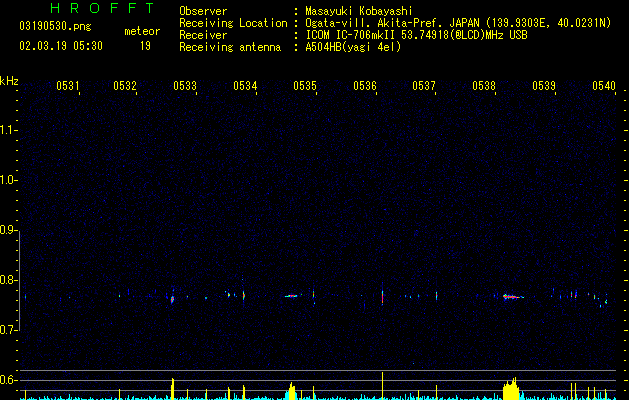Click the date stamp 02.03.19 05:30
The width and height of the screenshot is (629, 400).
point(61,46)
